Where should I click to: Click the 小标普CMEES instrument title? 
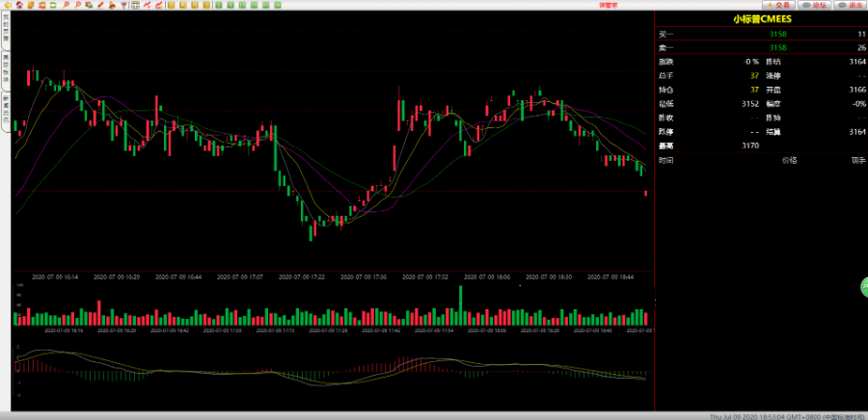point(761,18)
